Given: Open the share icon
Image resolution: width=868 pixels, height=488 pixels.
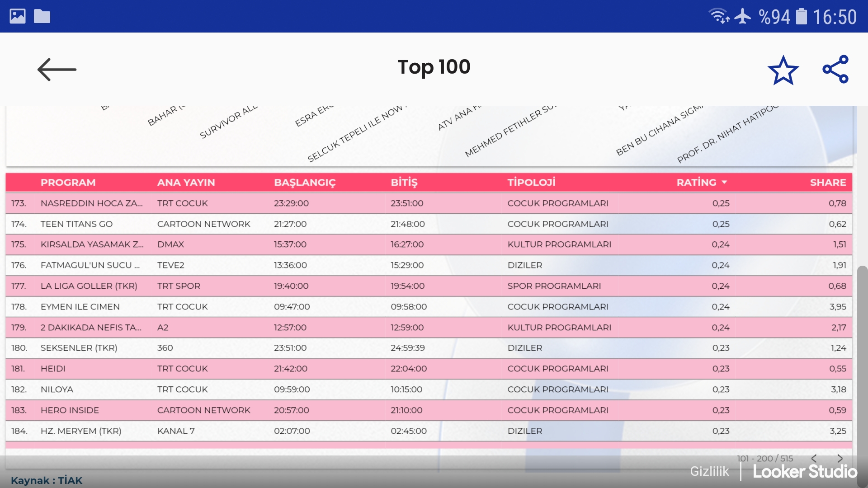Looking at the screenshot, I should [835, 69].
